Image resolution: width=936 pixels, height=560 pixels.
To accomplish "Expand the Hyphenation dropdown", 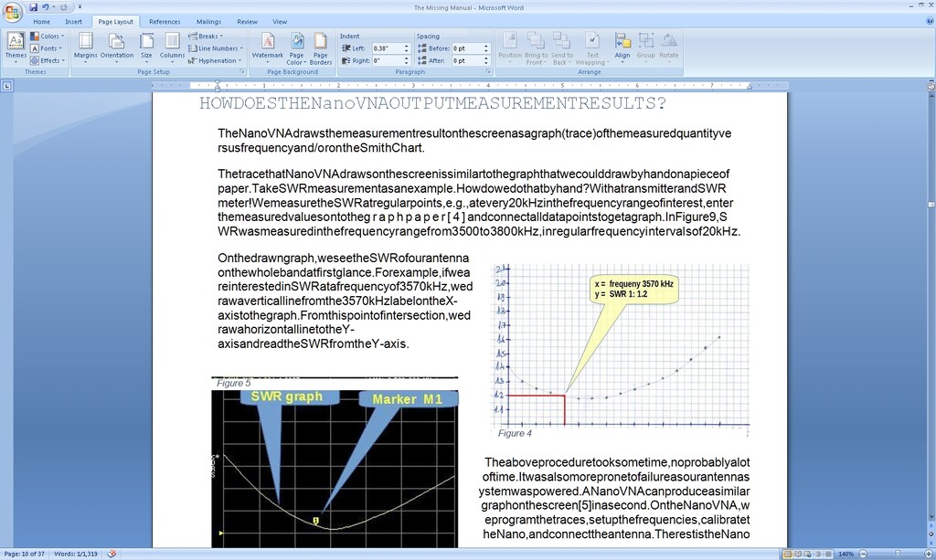I will [214, 60].
